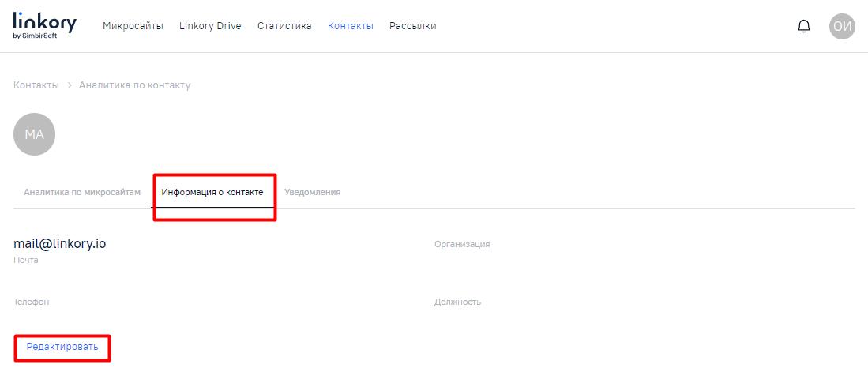Switch to the Уведомления tab
The image size is (868, 372).
click(x=312, y=192)
